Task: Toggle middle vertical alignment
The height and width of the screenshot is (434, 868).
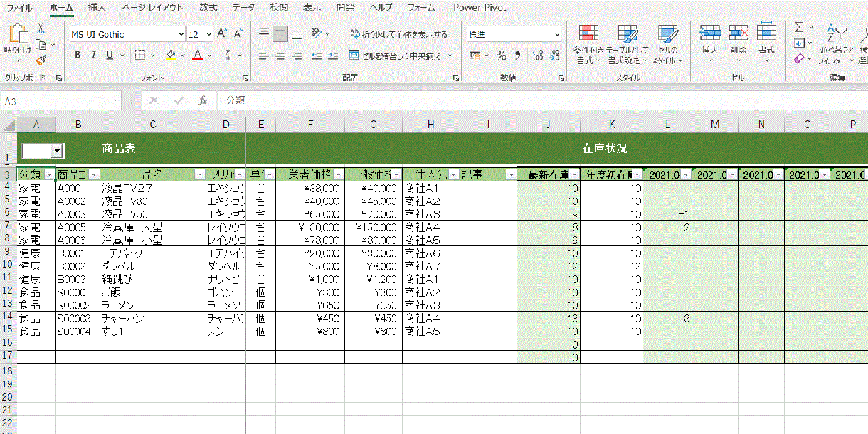Action: pyautogui.click(x=280, y=33)
